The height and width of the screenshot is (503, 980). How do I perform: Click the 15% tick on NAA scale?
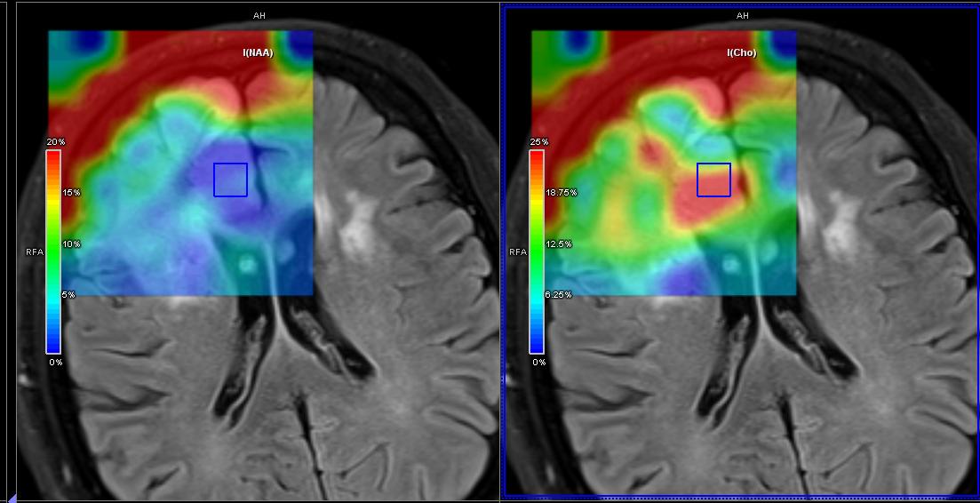point(71,193)
